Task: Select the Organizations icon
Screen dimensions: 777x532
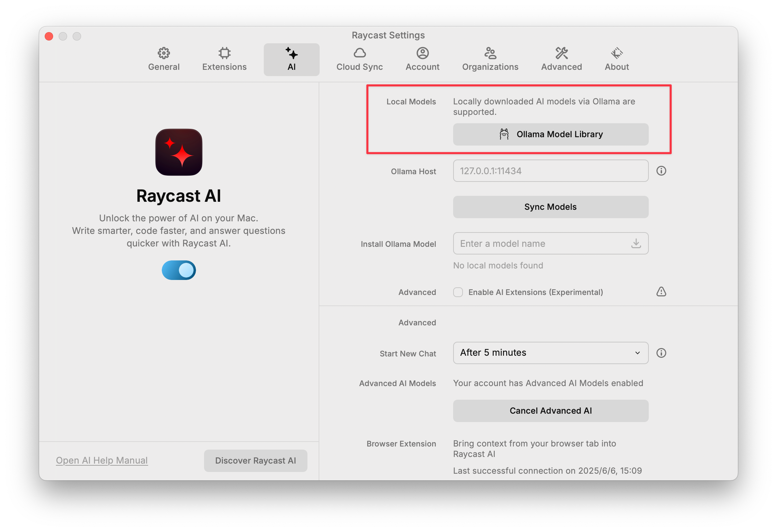Action: [x=490, y=53]
